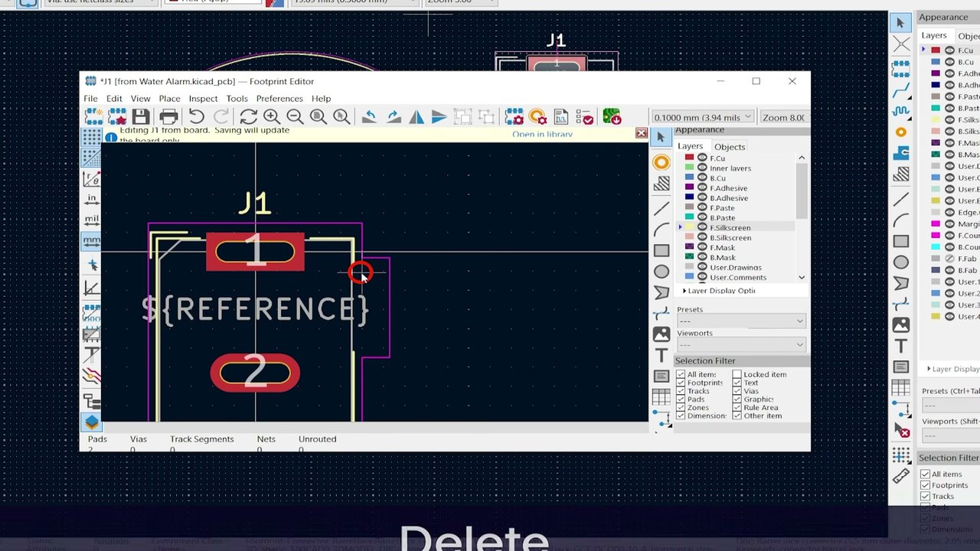Select the Draw Polygon tool

(661, 292)
